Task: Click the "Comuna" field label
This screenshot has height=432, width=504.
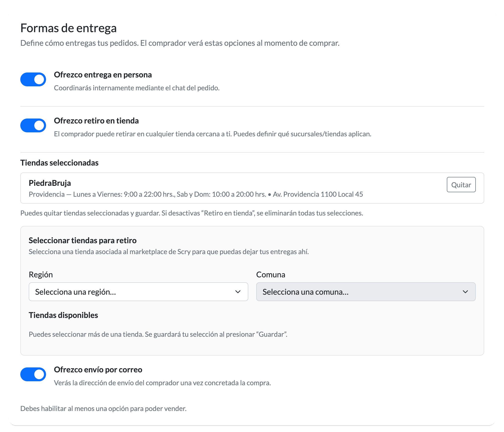Action: click(271, 275)
